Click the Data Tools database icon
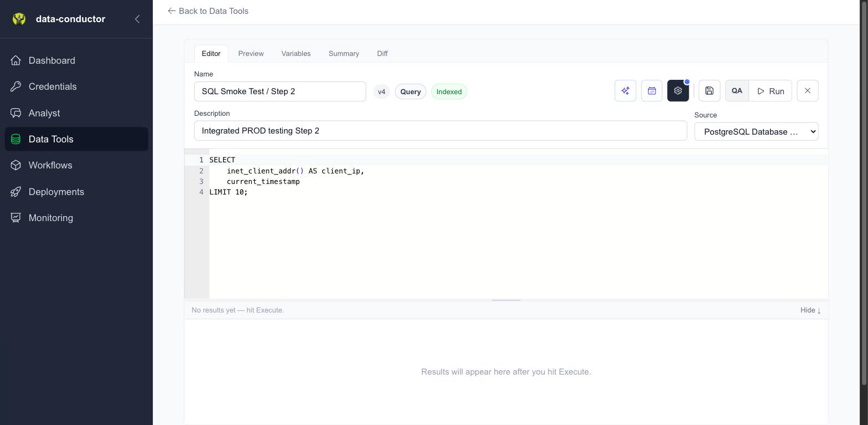Viewport: 868px width, 425px height. (x=16, y=139)
